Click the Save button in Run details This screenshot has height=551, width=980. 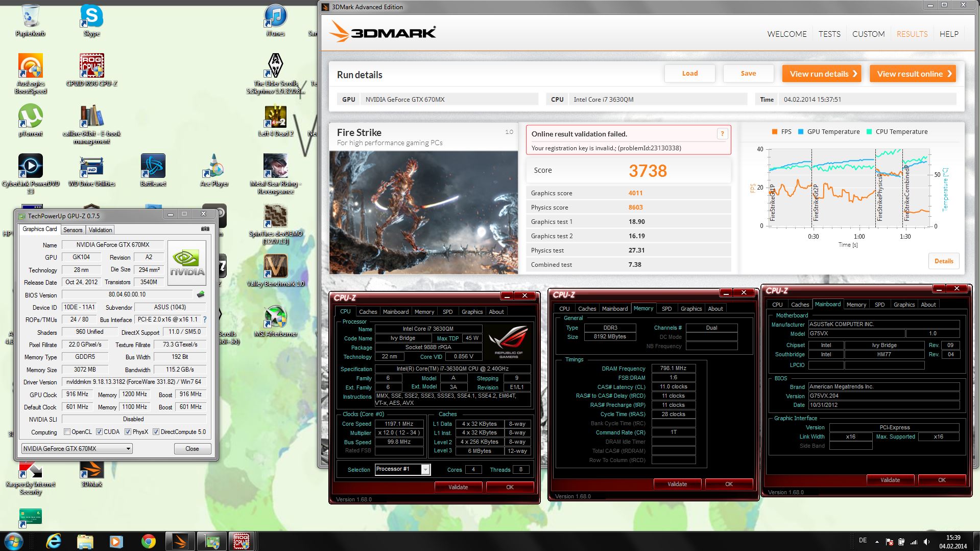748,74
